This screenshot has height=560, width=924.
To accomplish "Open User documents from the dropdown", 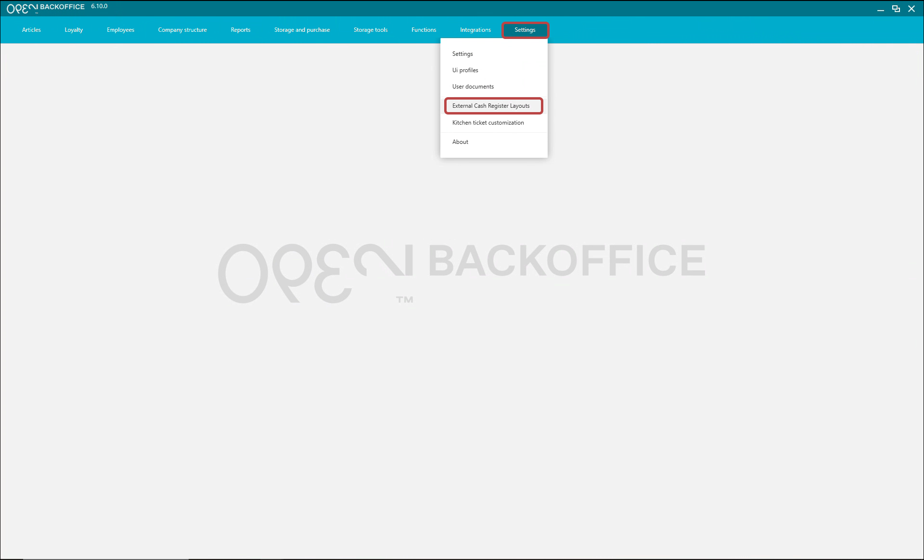I will point(494,87).
